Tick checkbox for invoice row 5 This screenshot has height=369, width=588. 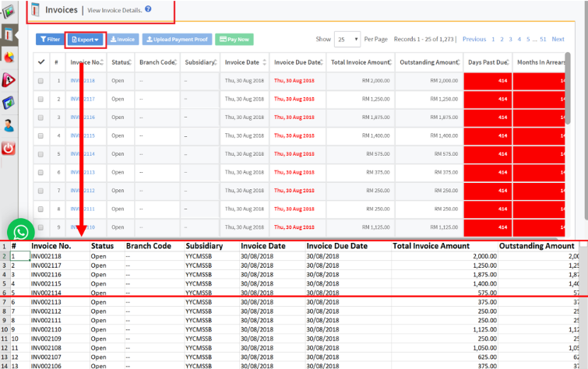40,154
